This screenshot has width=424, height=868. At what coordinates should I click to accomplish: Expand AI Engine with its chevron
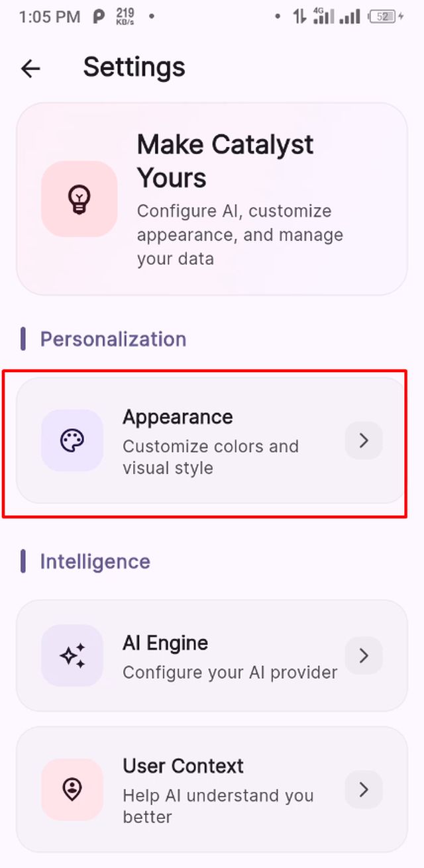364,655
